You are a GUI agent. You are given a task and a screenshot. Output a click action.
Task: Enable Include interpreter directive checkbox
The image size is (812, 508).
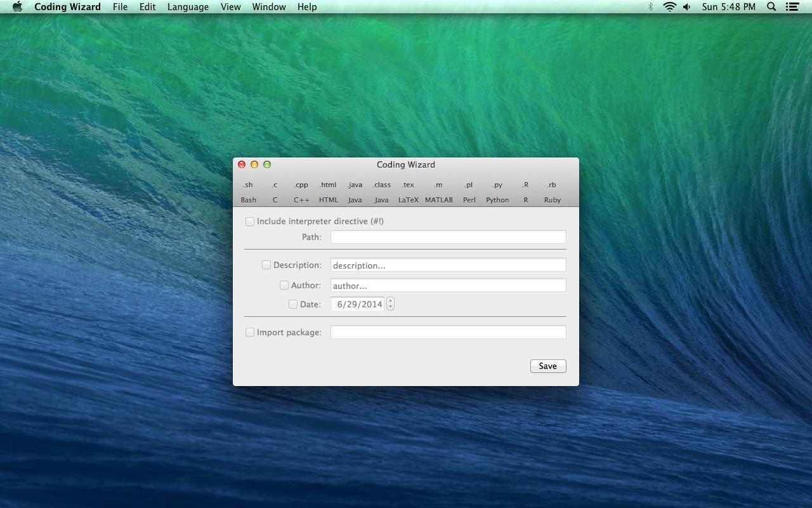tap(250, 222)
